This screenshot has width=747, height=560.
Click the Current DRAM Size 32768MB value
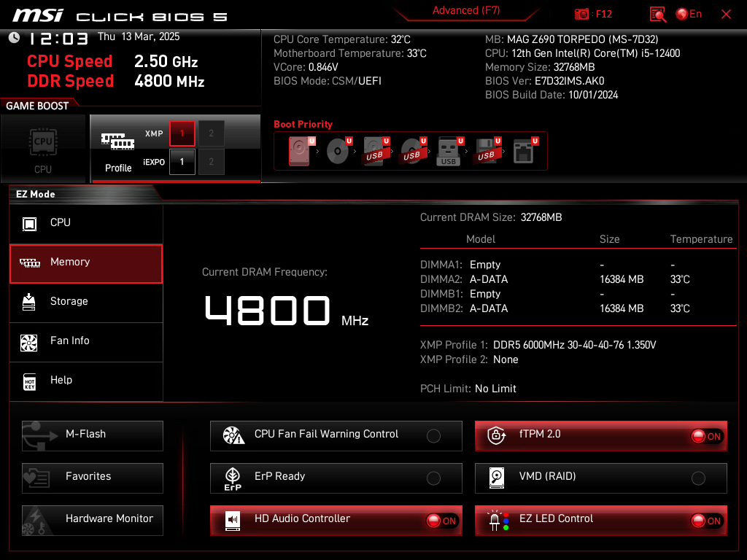[541, 217]
